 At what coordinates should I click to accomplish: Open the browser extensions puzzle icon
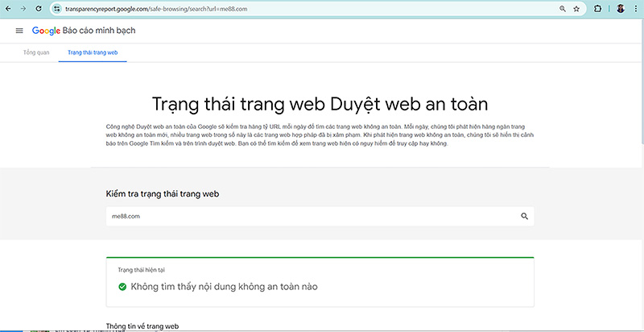(597, 8)
